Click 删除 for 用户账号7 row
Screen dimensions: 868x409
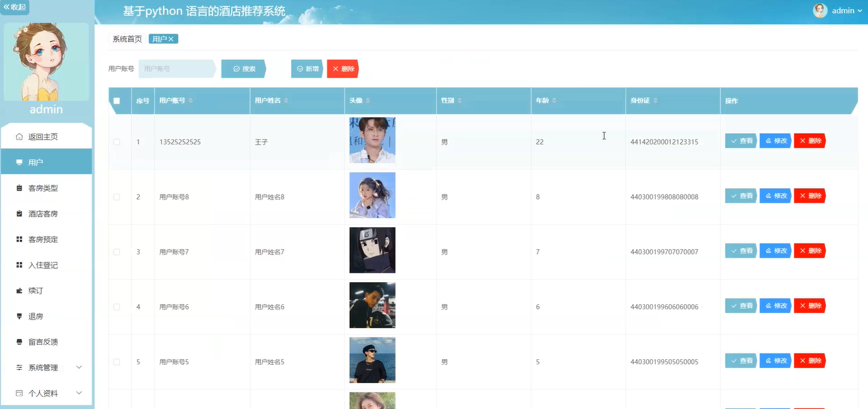coord(810,251)
